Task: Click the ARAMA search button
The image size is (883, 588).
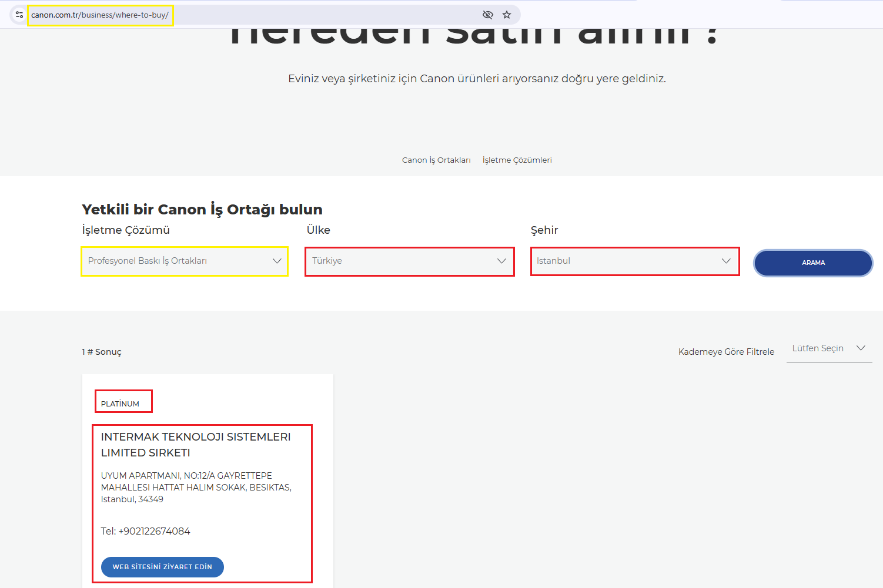Action: click(x=814, y=263)
